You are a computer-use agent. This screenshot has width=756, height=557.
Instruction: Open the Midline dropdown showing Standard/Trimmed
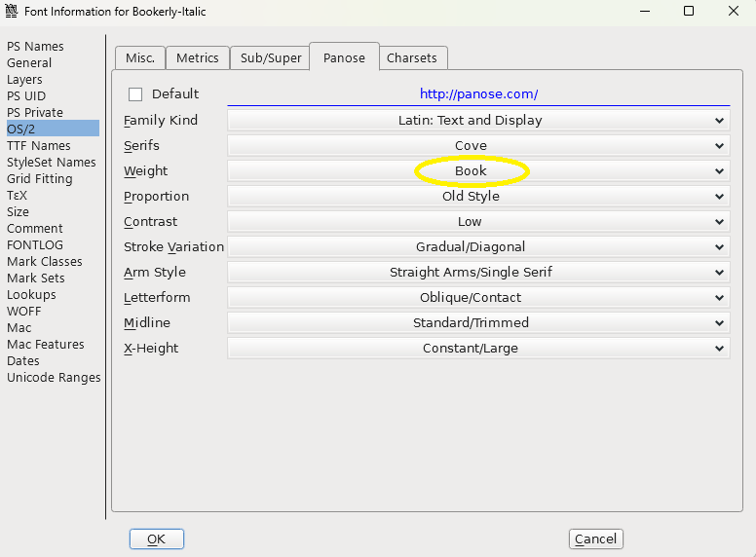coord(478,323)
